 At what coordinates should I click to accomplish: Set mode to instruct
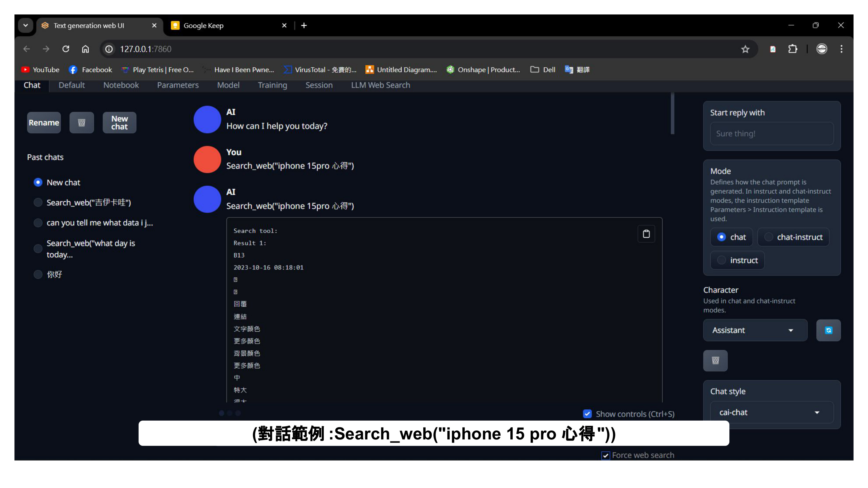pos(737,260)
